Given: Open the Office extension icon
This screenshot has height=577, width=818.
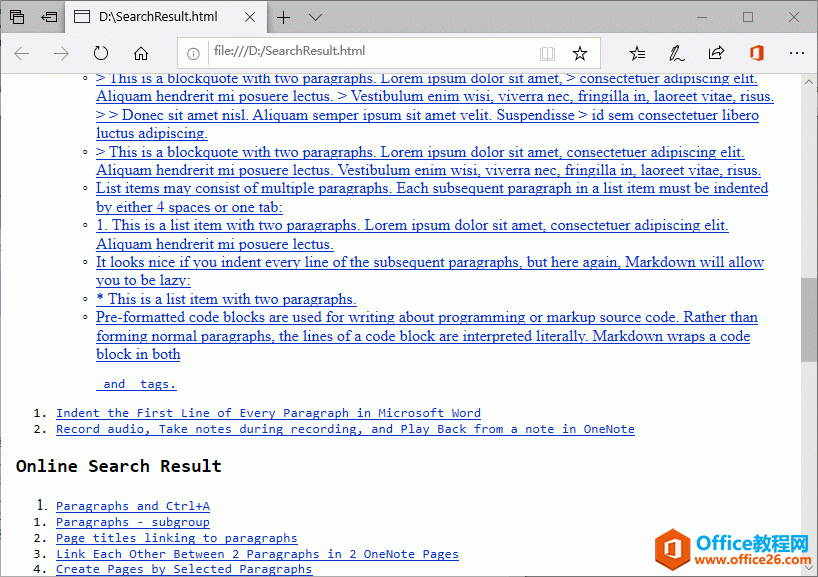Looking at the screenshot, I should [756, 53].
